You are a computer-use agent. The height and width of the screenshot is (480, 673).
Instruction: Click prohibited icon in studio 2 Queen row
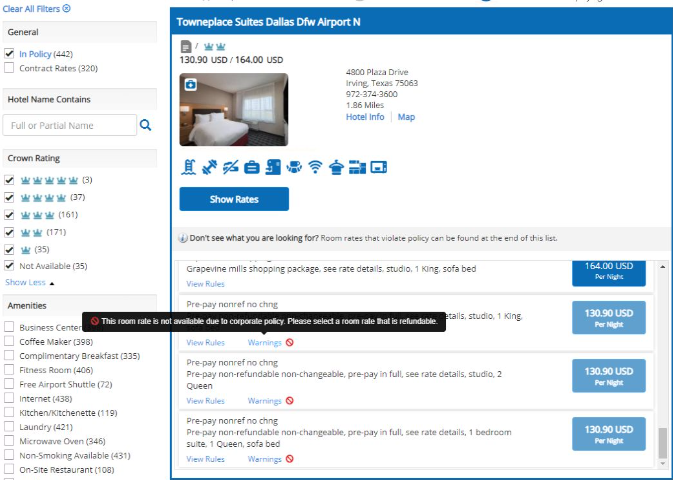(x=290, y=401)
